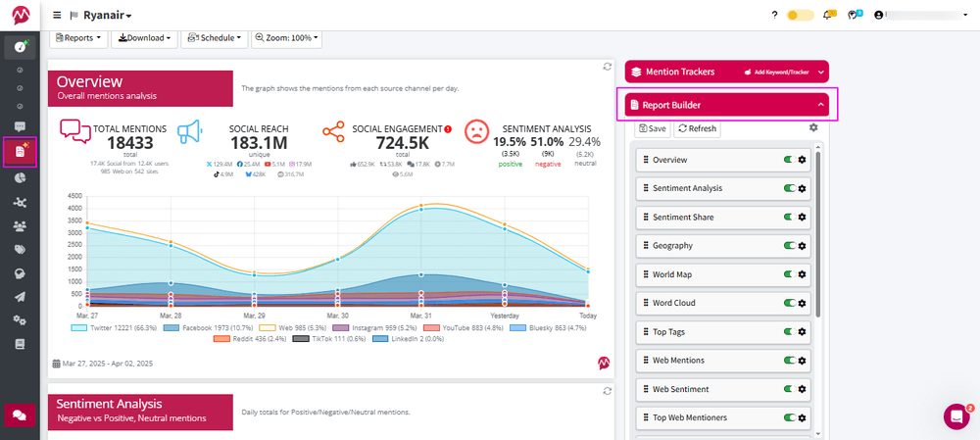Open the head insights sidebar icon
Screen dimensions: 980x440
[20, 273]
